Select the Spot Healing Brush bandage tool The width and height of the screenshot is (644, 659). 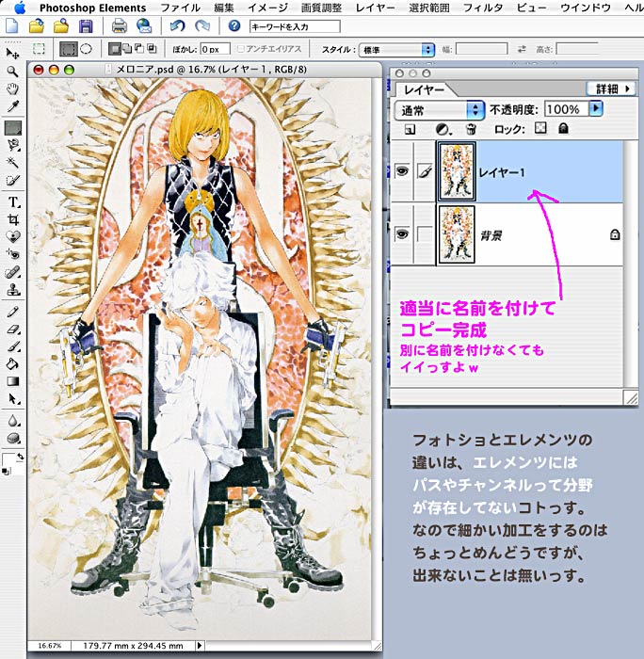12,272
